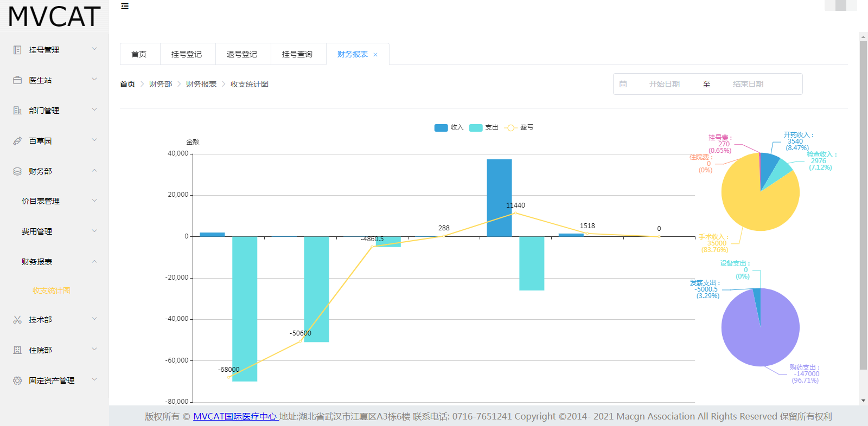Close the 财务报表 tab with the x
868x426 pixels.
coord(375,55)
